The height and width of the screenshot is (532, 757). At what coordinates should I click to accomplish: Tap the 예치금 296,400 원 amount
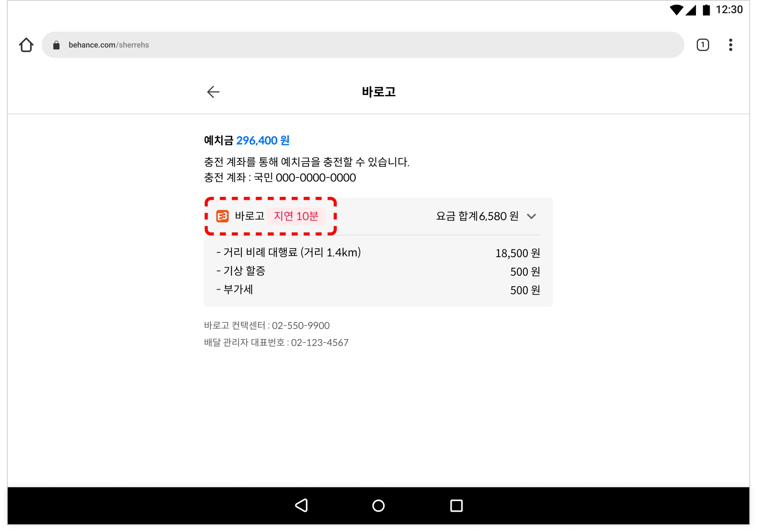262,140
